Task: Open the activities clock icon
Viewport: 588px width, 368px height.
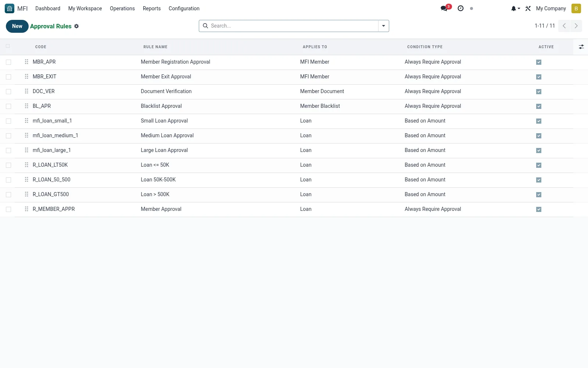Action: (x=460, y=8)
